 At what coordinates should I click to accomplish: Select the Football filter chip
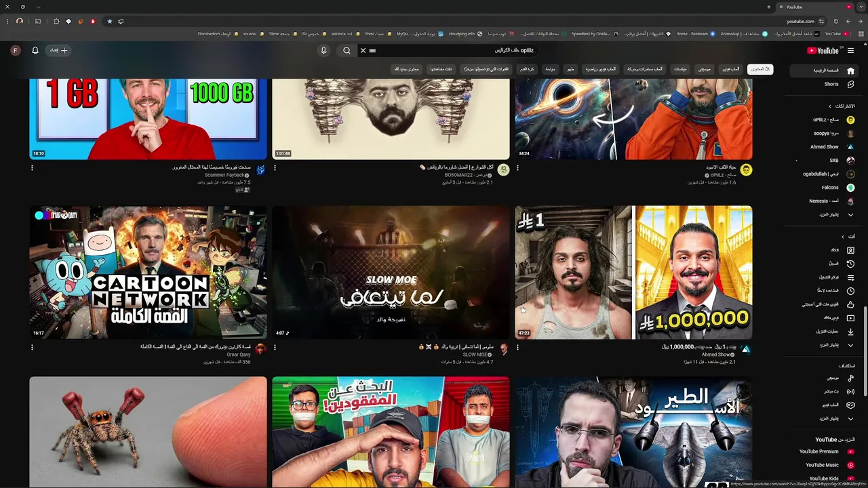coord(527,69)
